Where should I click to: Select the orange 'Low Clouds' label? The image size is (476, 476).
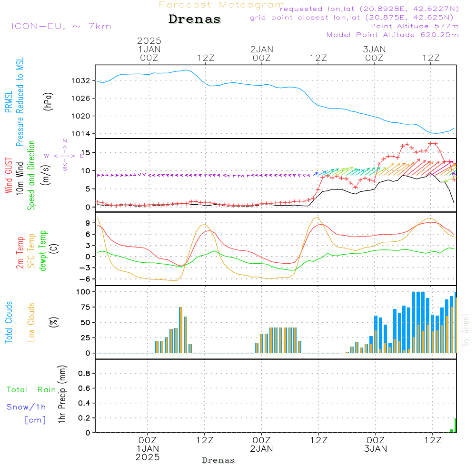point(31,322)
